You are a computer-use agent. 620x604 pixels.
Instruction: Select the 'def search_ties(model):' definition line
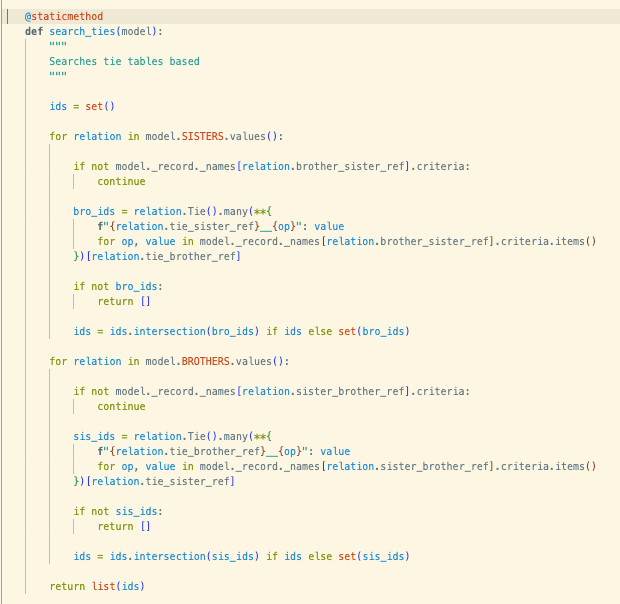(x=94, y=31)
